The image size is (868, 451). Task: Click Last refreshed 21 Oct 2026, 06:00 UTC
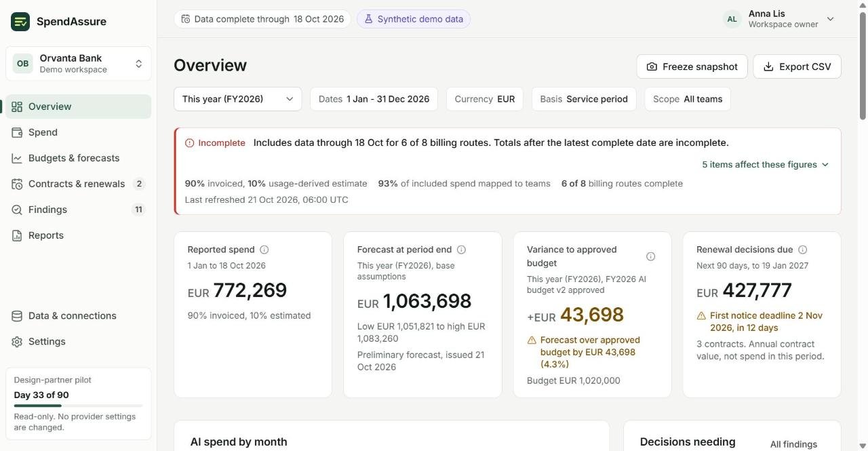267,200
